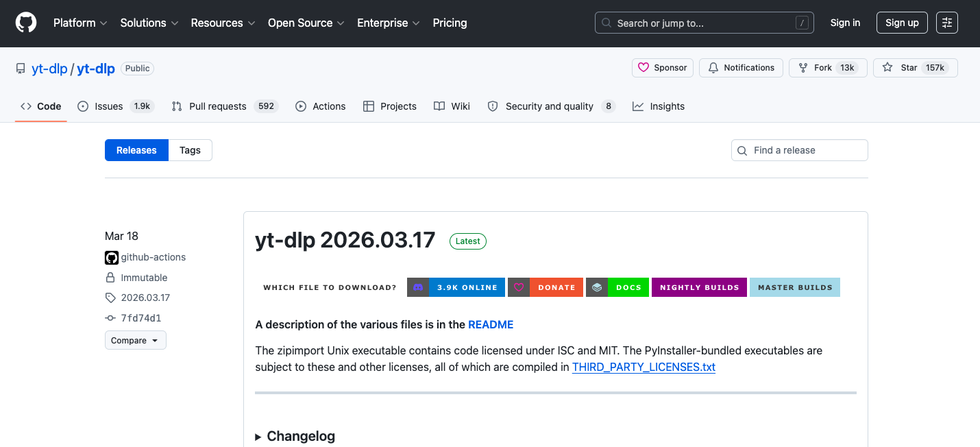980x447 pixels.
Task: Click the Sign up button
Action: tap(902, 23)
